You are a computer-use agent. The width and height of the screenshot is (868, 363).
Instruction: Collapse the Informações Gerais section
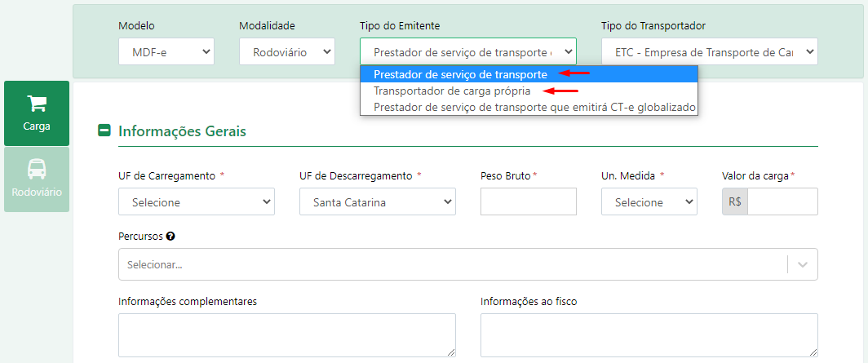pos(104,131)
